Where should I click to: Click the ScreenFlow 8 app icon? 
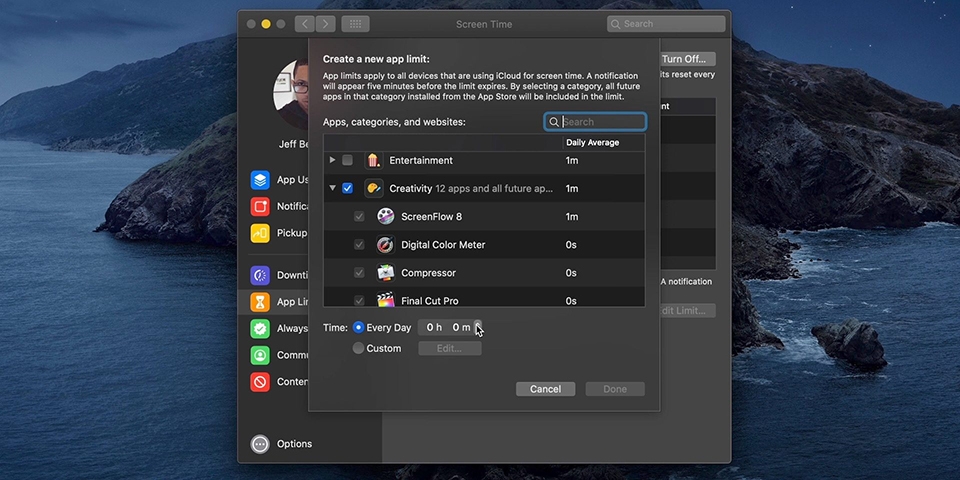pyautogui.click(x=385, y=216)
